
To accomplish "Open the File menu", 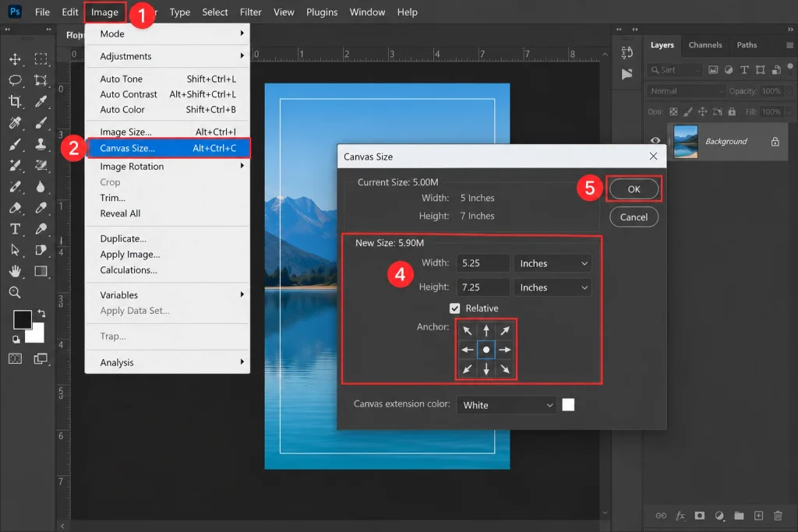I will 42,12.
